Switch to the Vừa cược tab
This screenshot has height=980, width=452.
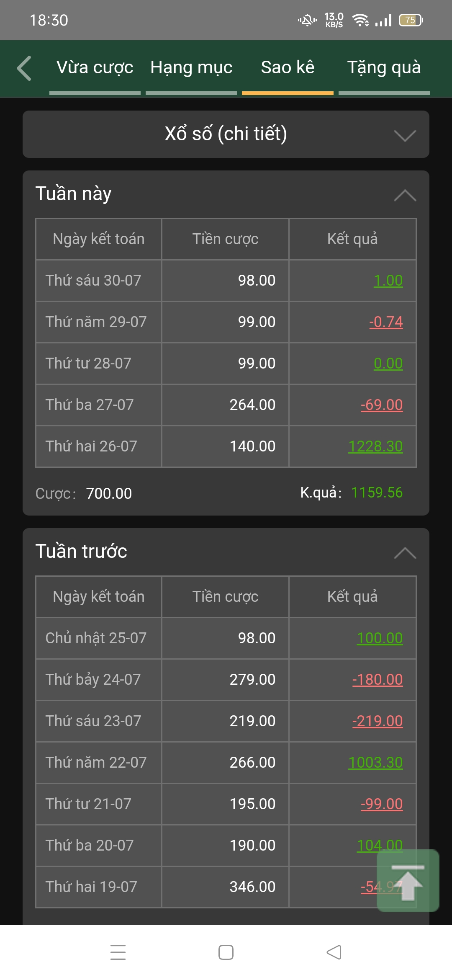(x=95, y=68)
